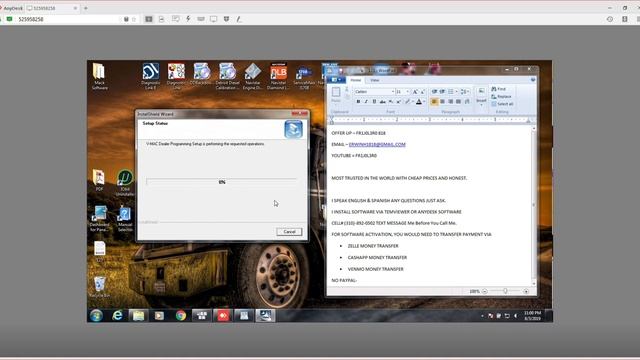Open a new AnyDesk session tab

(x=86, y=8)
